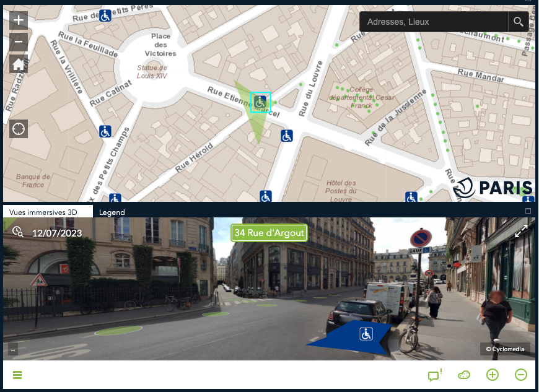Click the Rue Hérold street label
The width and height of the screenshot is (539, 392).
[194, 157]
